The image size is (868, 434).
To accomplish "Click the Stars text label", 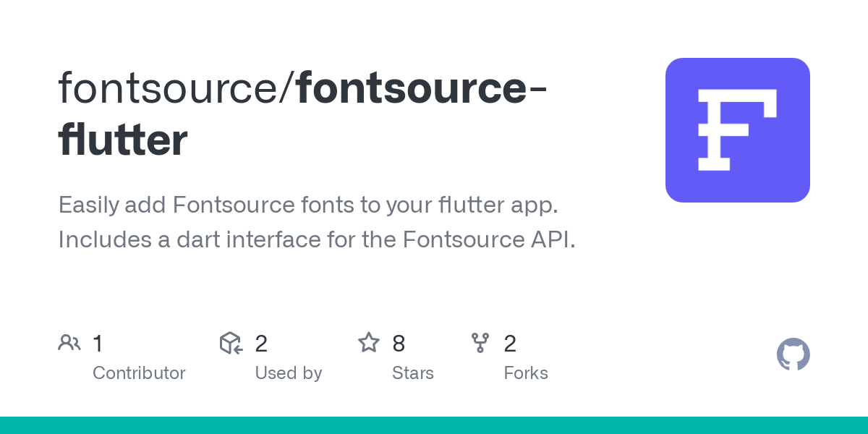I will [x=413, y=373].
